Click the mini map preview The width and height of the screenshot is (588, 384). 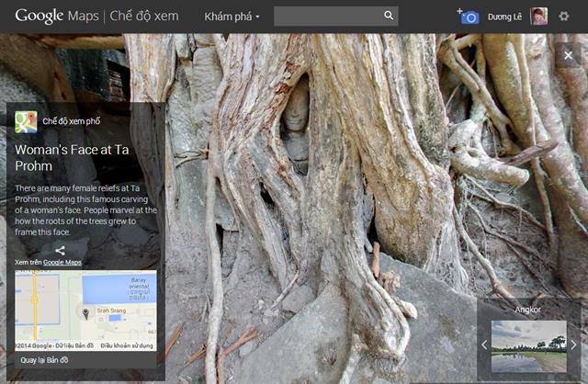[85, 311]
